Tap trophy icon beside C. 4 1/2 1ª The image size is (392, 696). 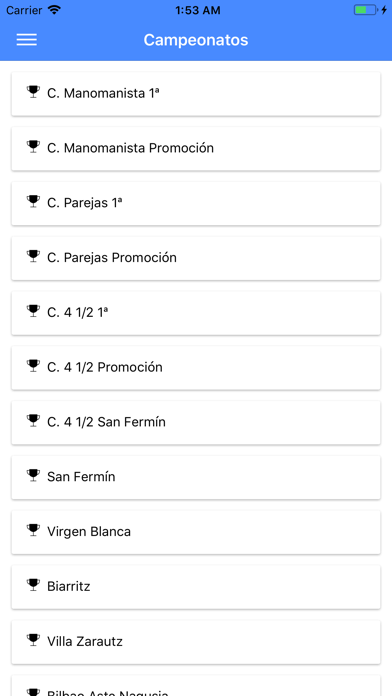[x=33, y=312]
